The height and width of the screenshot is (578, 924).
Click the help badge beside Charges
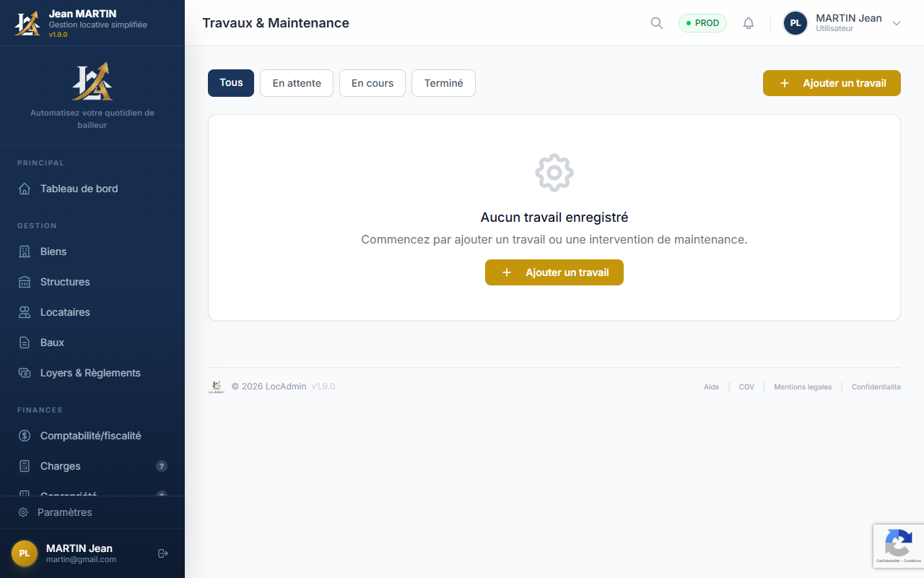161,466
